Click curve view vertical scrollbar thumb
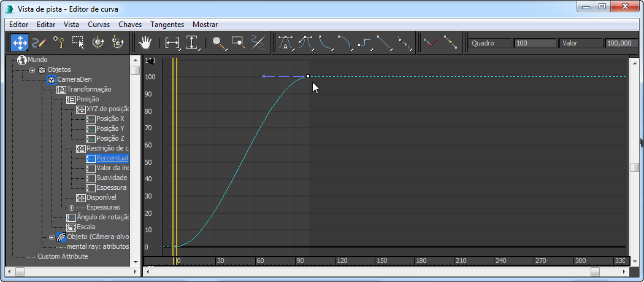Image resolution: width=644 pixels, height=282 pixels. (635, 167)
